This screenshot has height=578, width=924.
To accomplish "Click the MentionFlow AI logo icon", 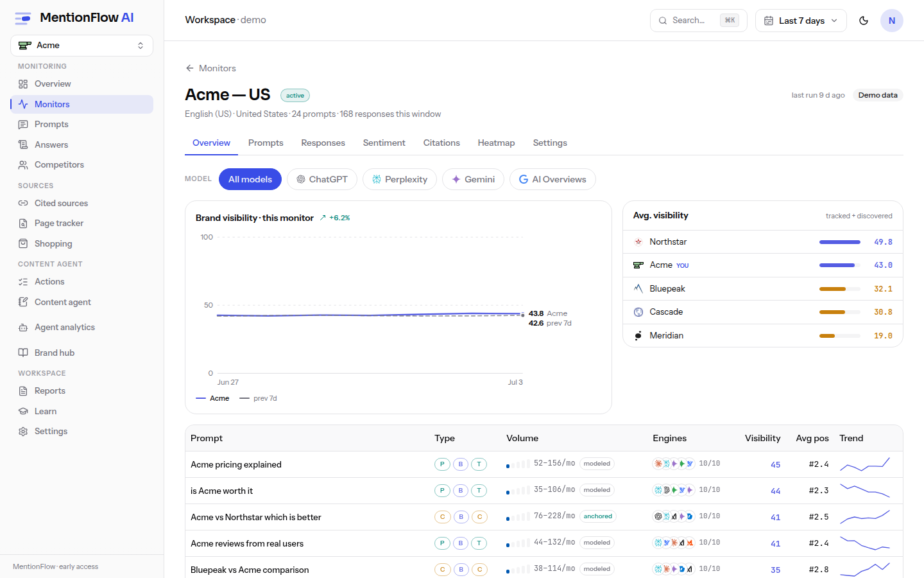I will pyautogui.click(x=23, y=18).
